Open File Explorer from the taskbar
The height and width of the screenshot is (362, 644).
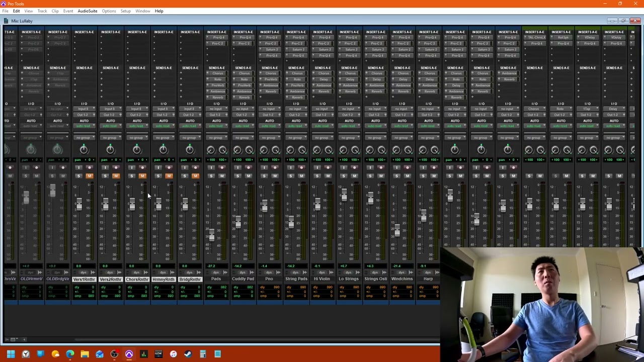(x=85, y=354)
